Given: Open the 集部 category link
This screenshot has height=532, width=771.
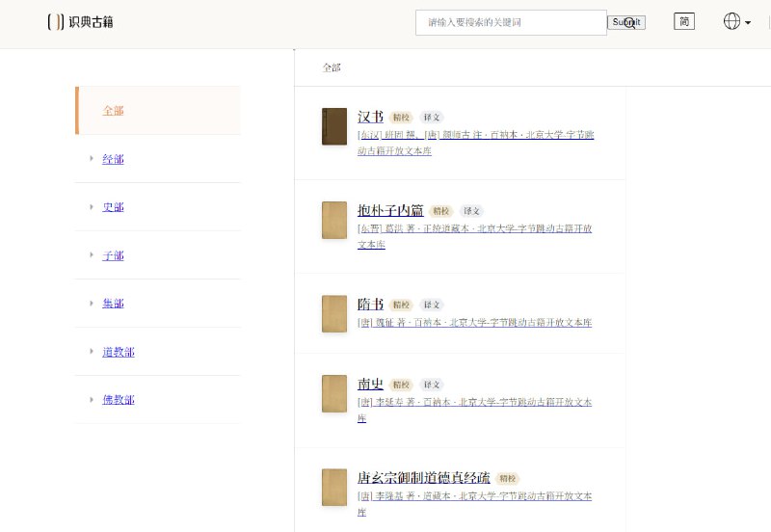Looking at the screenshot, I should point(114,304).
